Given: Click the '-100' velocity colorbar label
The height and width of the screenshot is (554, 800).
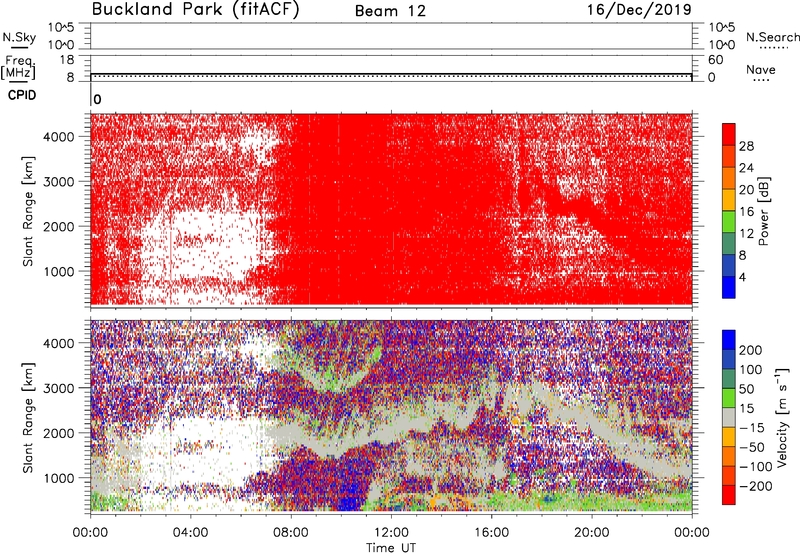Looking at the screenshot, I should [x=755, y=467].
